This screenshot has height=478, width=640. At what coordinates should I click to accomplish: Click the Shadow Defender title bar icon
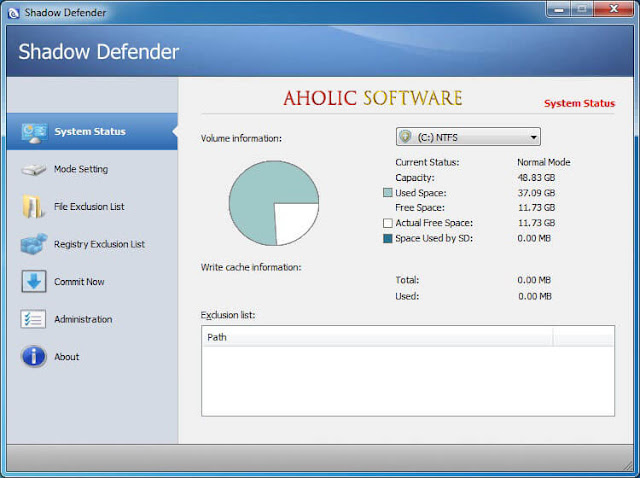coord(13,13)
